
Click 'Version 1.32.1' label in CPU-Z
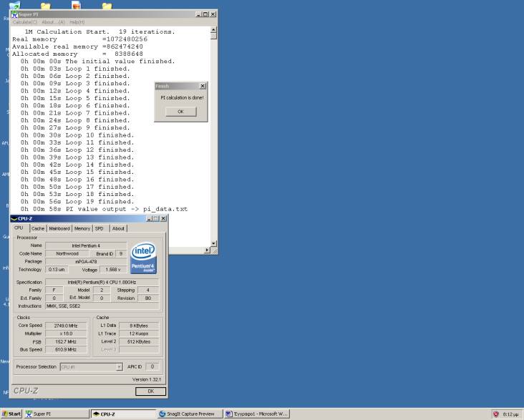[146, 379]
